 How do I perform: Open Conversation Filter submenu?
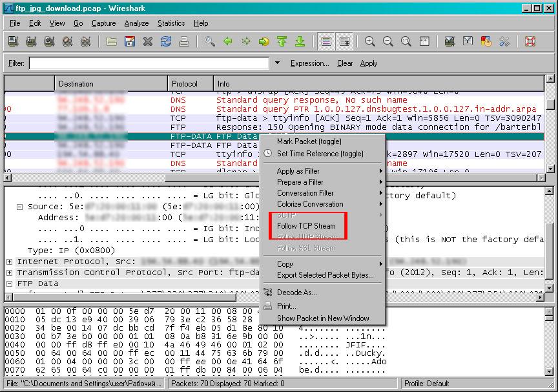tap(323, 193)
